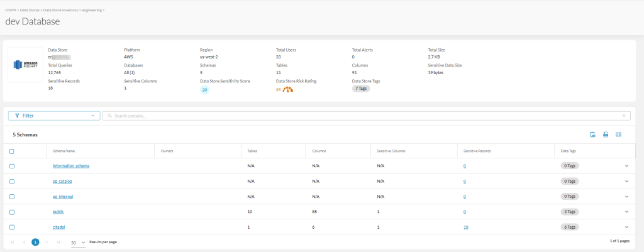Open the pg_catalog schema link

pos(62,181)
